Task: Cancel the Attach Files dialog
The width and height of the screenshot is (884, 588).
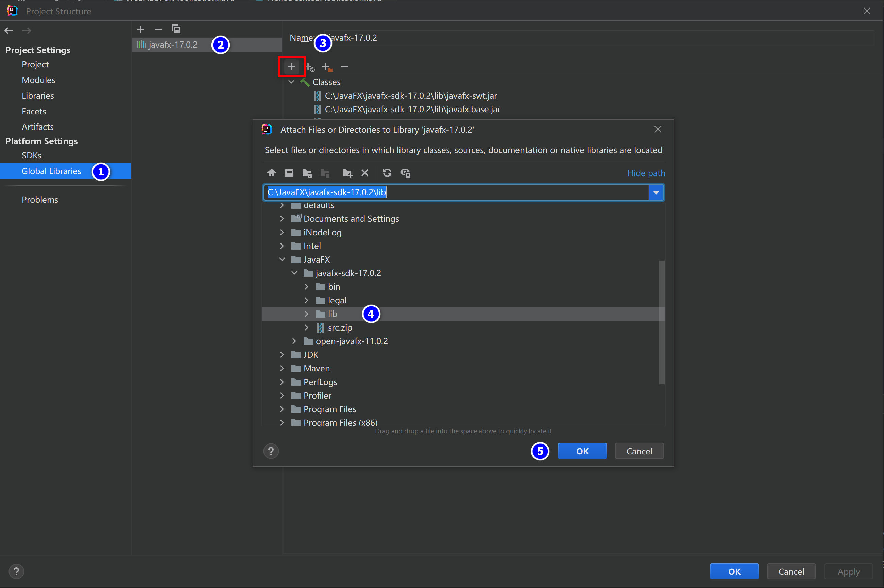Action: point(639,451)
